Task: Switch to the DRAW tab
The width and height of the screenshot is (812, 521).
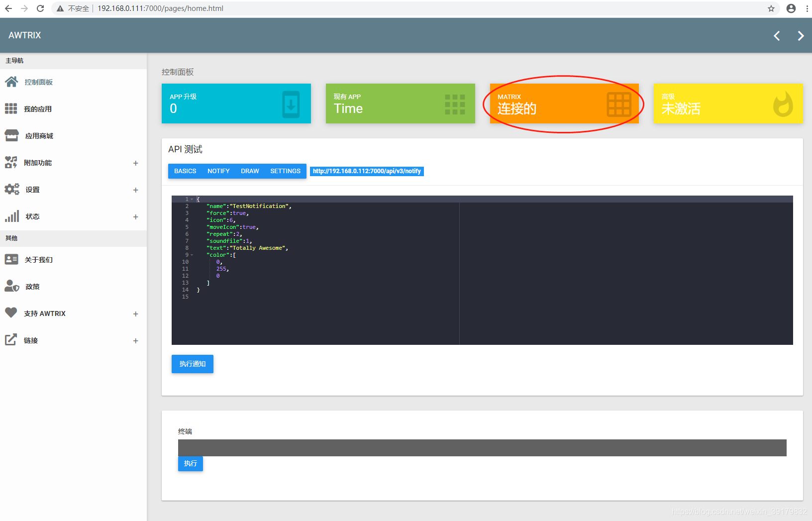Action: pos(250,171)
